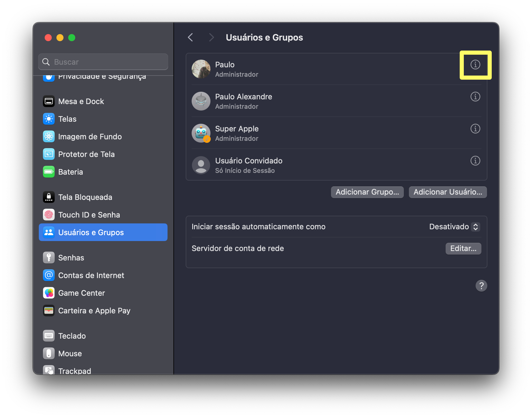
Task: Select Tela Bloqueada in sidebar
Action: [85, 197]
